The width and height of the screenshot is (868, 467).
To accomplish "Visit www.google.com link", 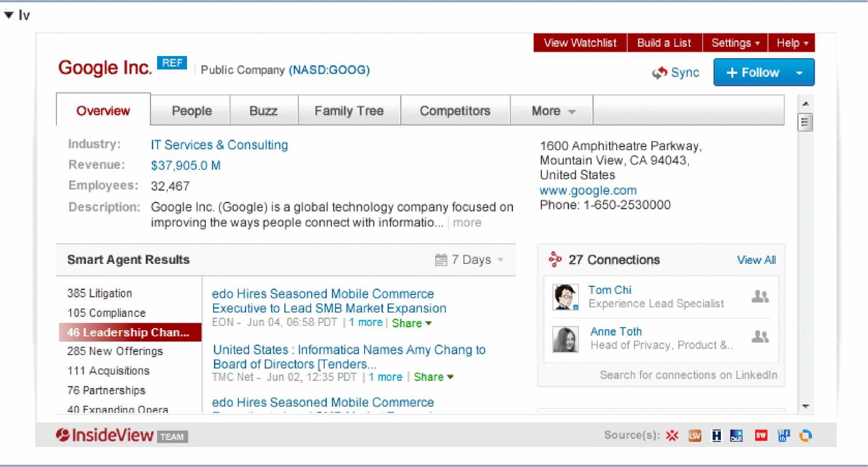I will (588, 190).
